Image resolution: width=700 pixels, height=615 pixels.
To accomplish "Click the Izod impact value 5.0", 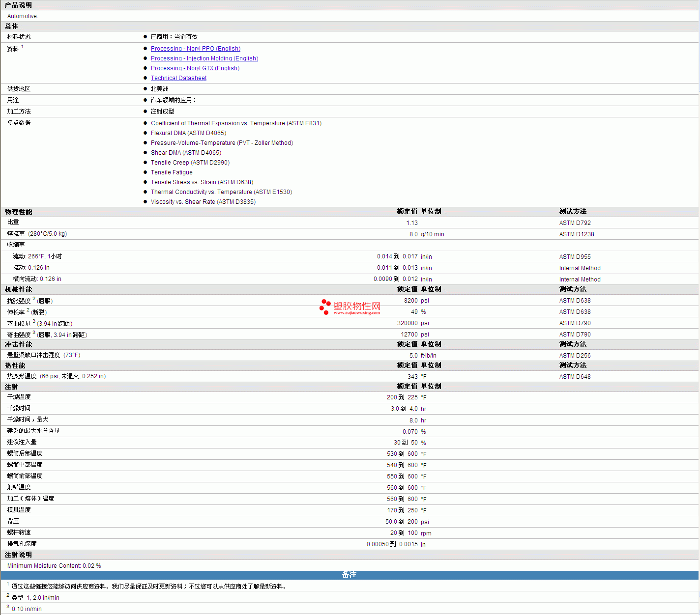I will point(413,356).
